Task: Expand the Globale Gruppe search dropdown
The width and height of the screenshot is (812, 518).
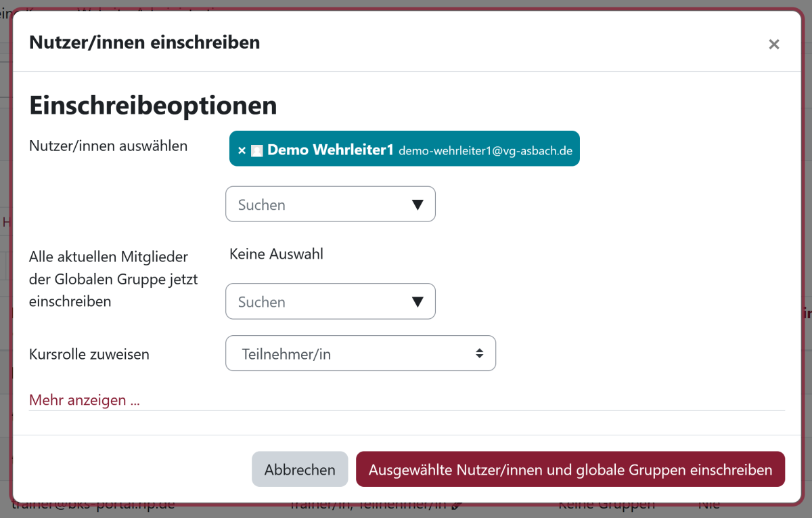Action: click(x=318, y=302)
